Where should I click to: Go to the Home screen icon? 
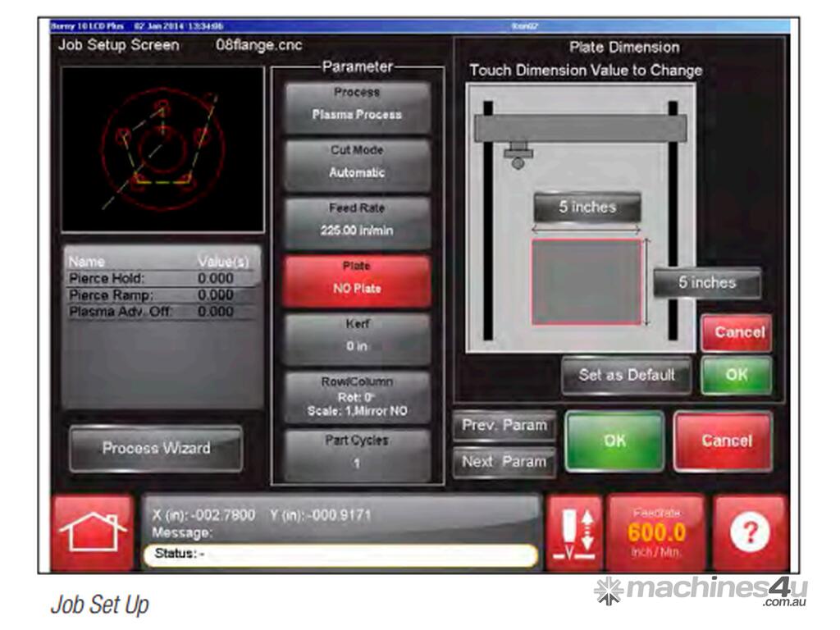point(93,532)
